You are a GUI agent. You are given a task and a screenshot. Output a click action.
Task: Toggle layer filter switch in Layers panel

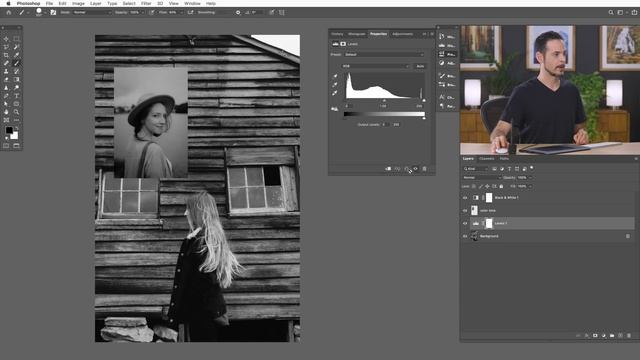click(532, 168)
